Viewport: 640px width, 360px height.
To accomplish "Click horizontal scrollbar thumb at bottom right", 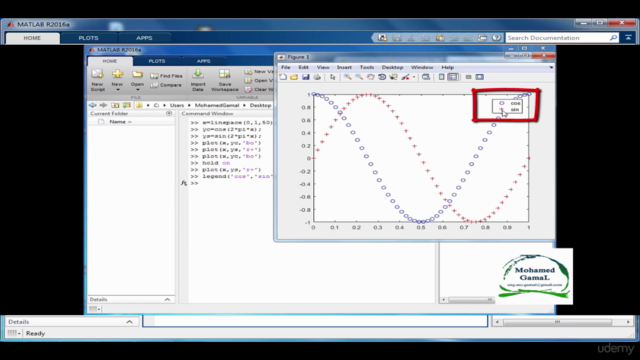I will 557,322.
